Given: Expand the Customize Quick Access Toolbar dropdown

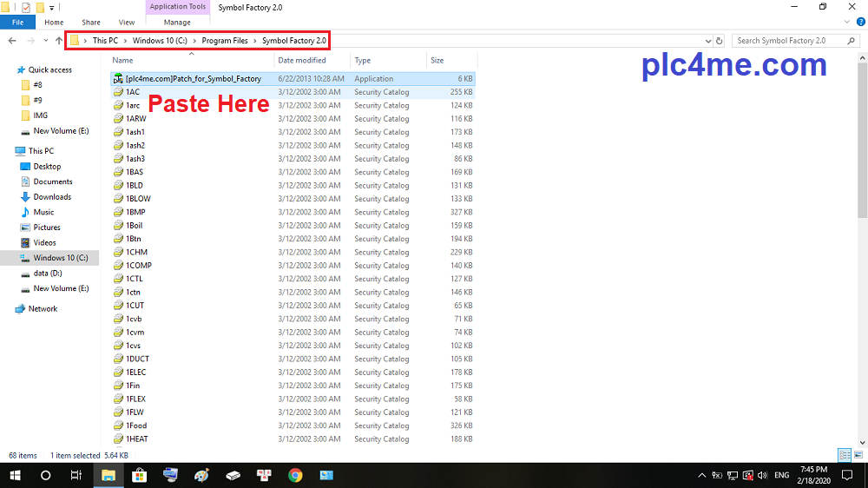Looking at the screenshot, I should (51, 7).
